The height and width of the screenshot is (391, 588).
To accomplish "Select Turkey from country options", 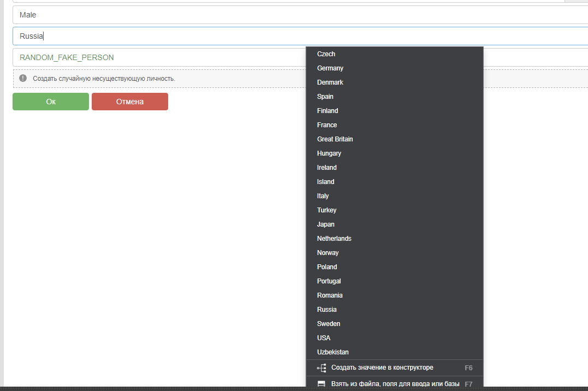I will pos(326,210).
